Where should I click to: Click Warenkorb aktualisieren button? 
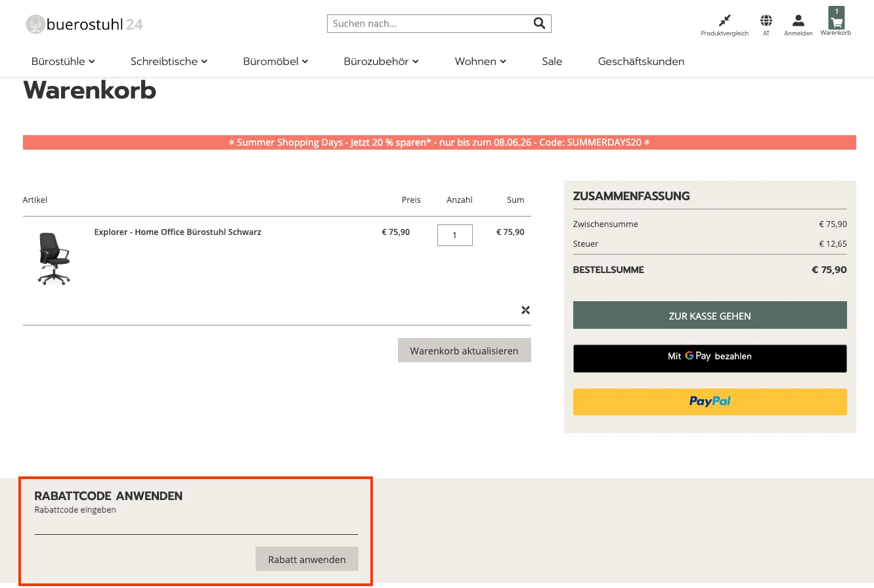click(x=464, y=350)
